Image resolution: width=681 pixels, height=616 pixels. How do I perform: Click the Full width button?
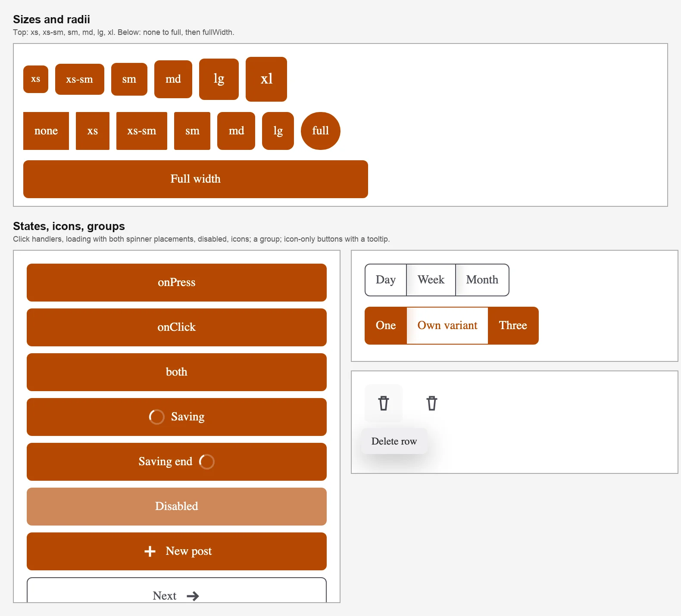pos(196,179)
